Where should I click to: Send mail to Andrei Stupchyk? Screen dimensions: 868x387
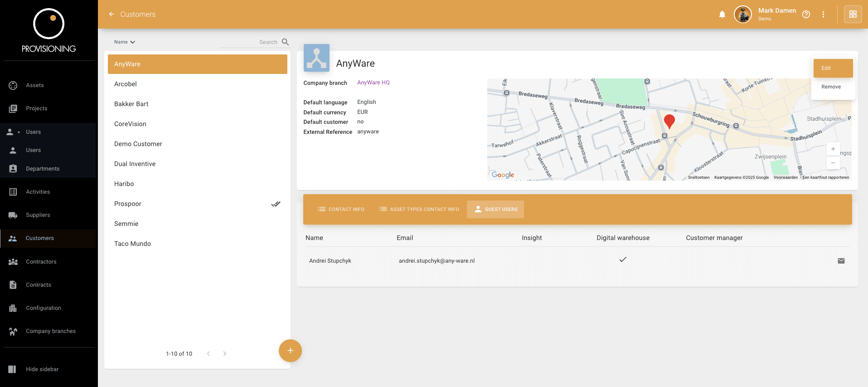tap(841, 261)
